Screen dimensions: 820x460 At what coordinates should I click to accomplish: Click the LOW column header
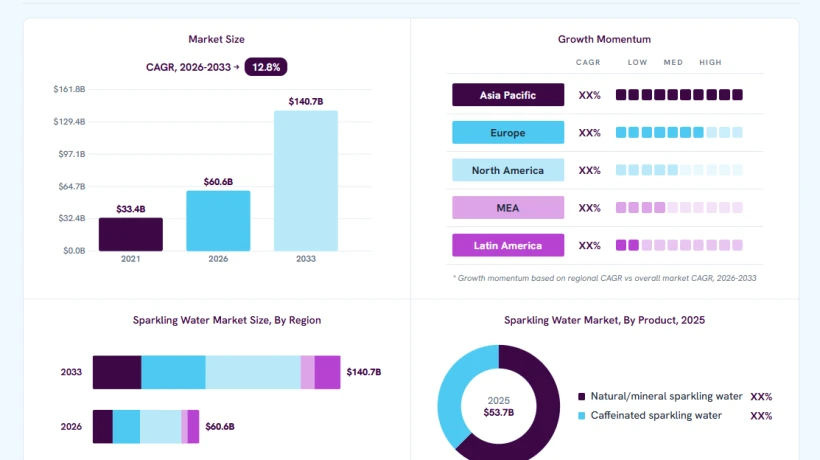coord(637,62)
